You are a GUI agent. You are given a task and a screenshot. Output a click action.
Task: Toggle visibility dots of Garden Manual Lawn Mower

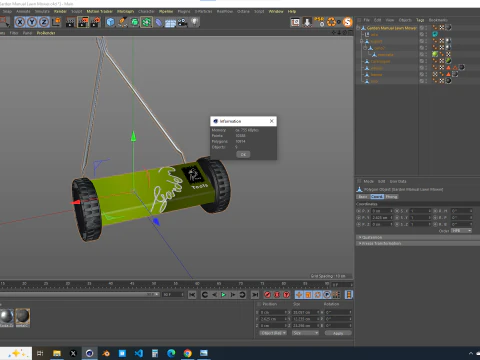[x=426, y=28]
